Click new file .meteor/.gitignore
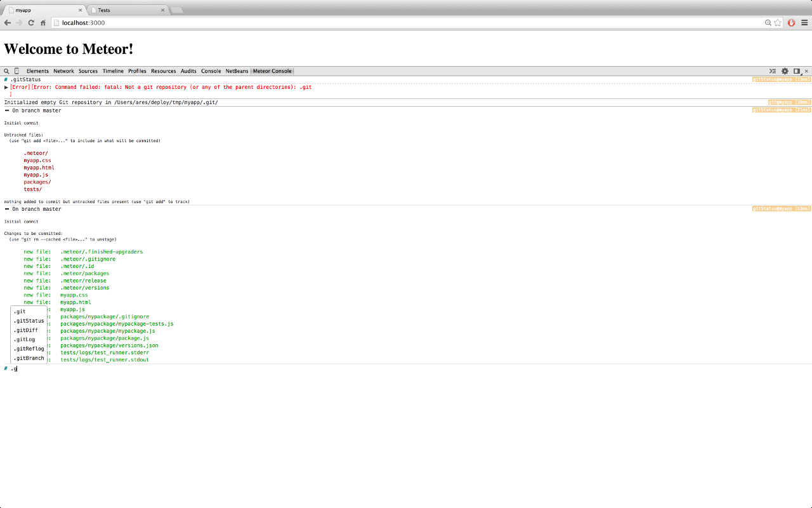The height and width of the screenshot is (508, 812). pyautogui.click(x=88, y=259)
